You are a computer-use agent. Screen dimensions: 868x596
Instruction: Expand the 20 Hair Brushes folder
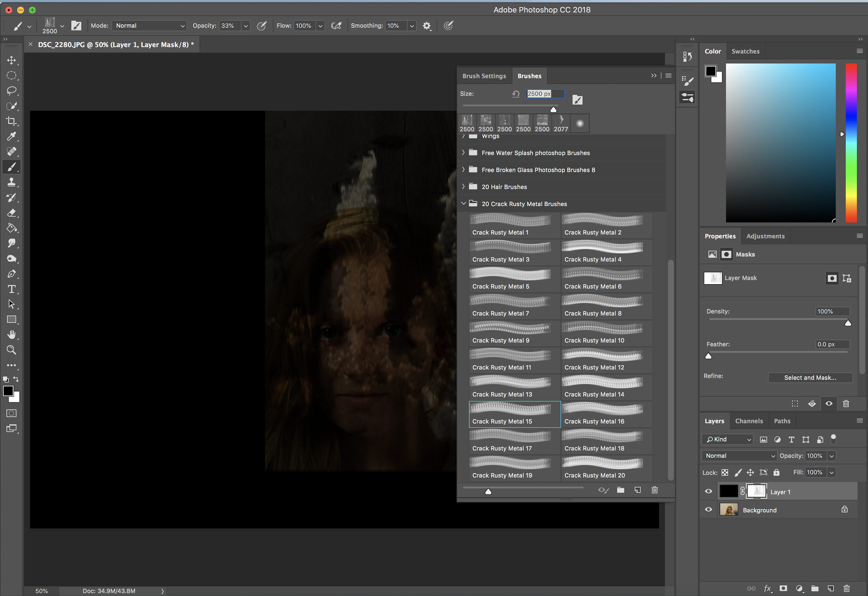463,187
